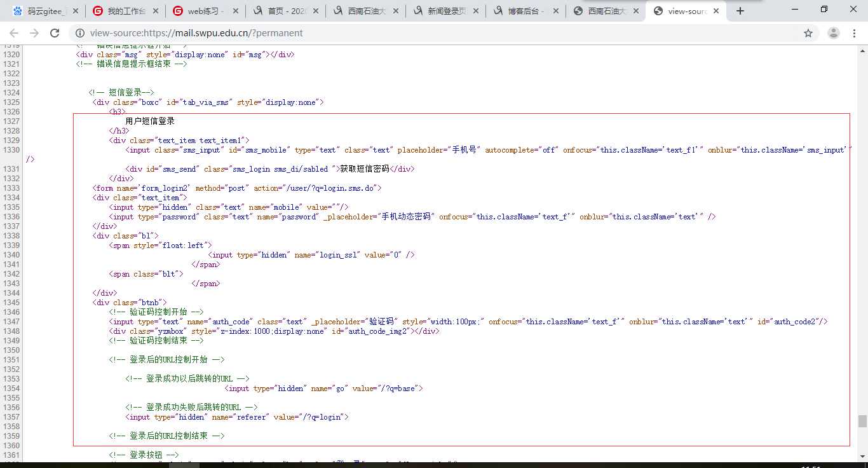Switch to the 博客后台 tab

(526, 11)
